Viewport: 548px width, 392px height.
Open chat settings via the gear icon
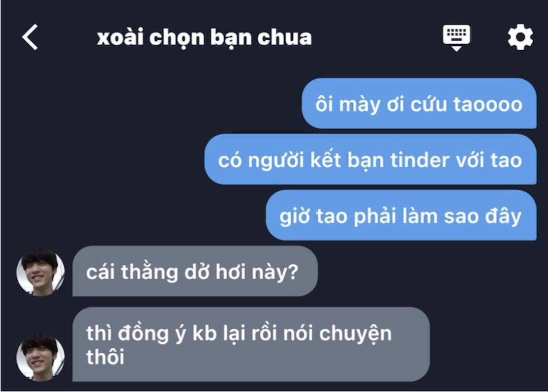520,37
